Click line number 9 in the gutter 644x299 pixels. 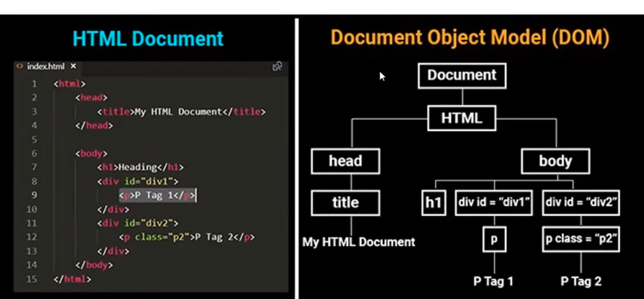point(35,195)
